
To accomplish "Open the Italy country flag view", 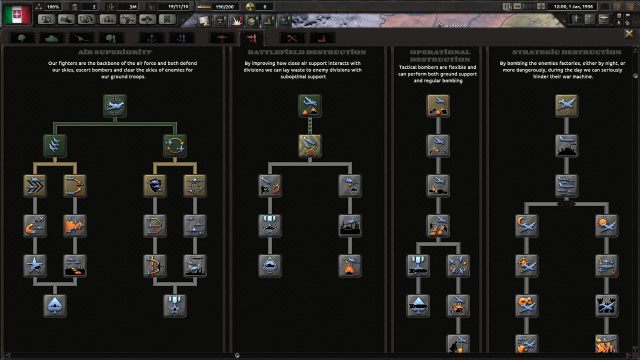I will (x=17, y=14).
